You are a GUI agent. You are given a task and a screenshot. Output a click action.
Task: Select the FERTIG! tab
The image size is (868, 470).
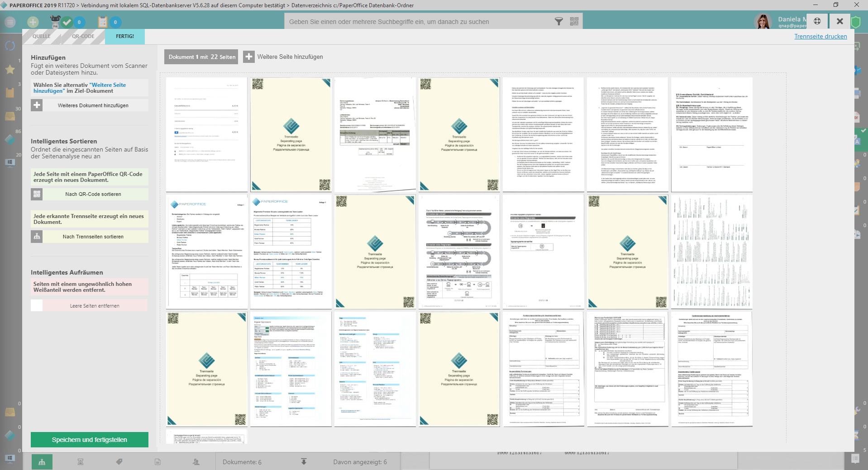point(125,36)
